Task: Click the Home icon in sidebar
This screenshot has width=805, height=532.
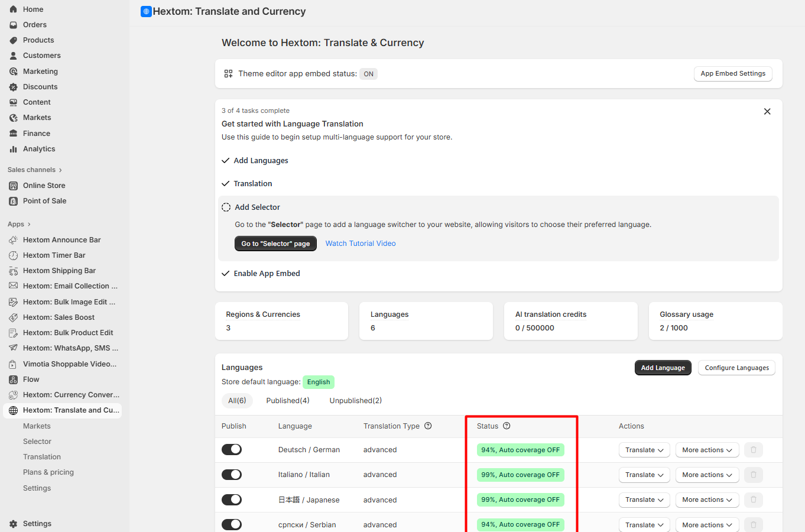Action: [13, 9]
